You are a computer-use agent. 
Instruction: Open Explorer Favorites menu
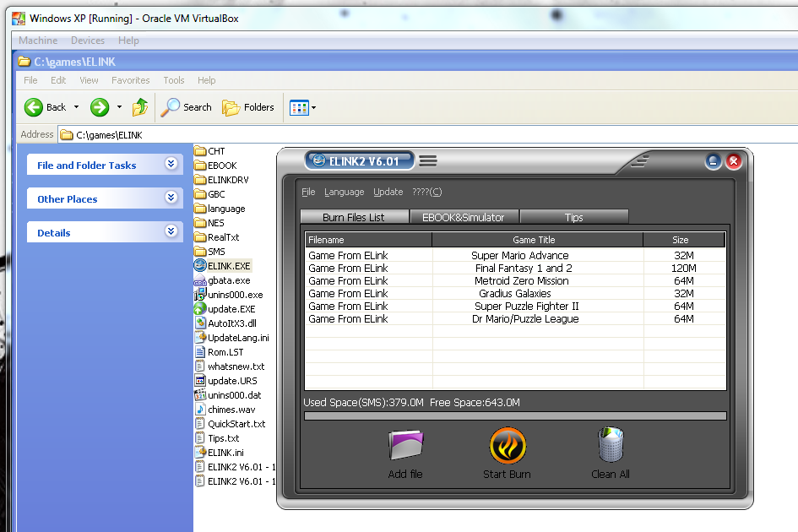click(x=130, y=80)
